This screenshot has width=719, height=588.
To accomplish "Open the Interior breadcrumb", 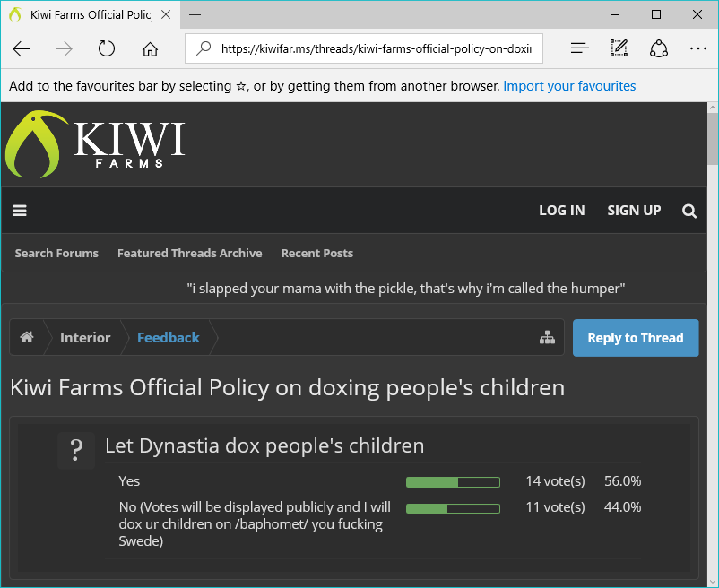I will [x=85, y=338].
